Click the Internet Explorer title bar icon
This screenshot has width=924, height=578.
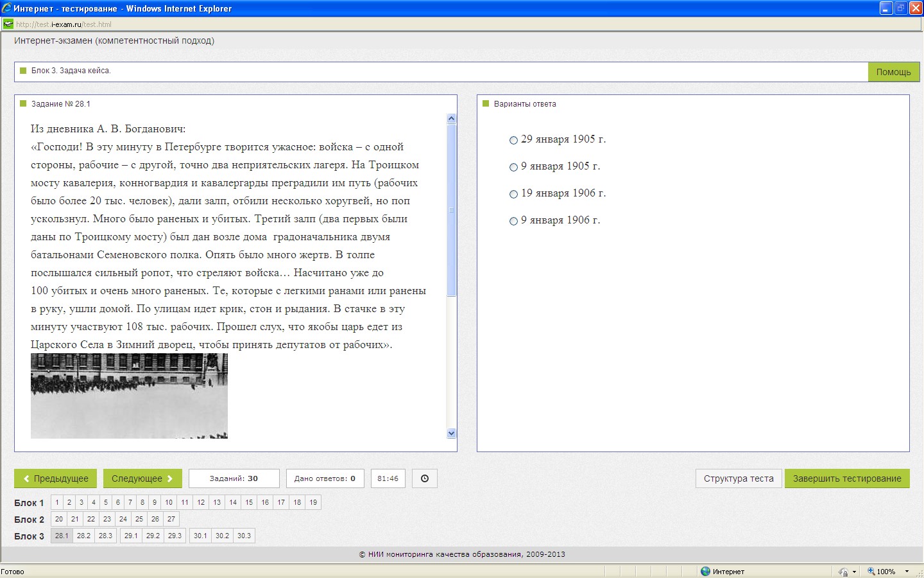point(6,8)
